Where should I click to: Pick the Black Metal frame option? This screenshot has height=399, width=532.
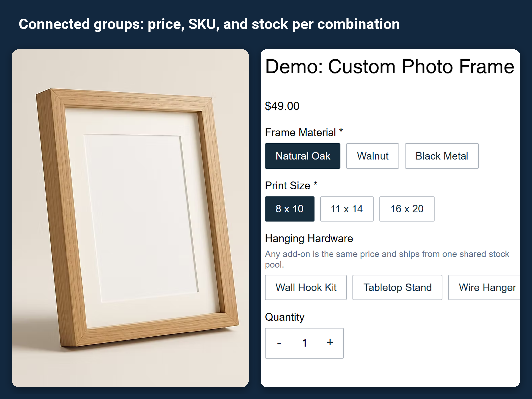click(442, 156)
